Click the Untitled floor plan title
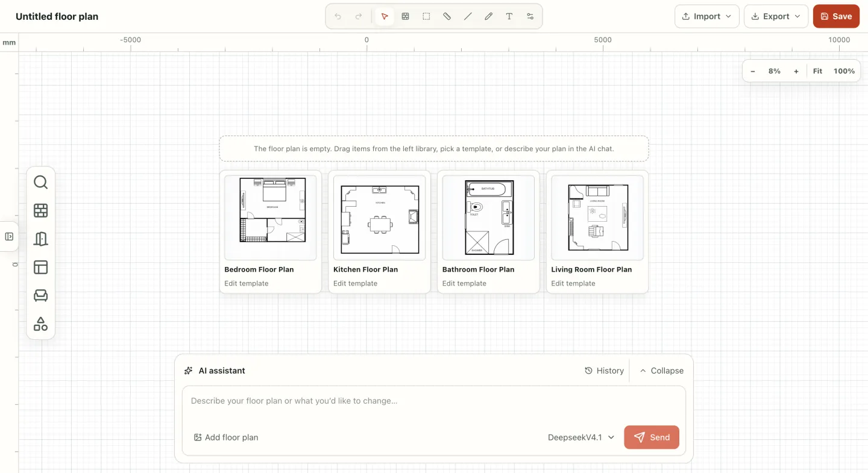This screenshot has width=868, height=473. tap(57, 16)
